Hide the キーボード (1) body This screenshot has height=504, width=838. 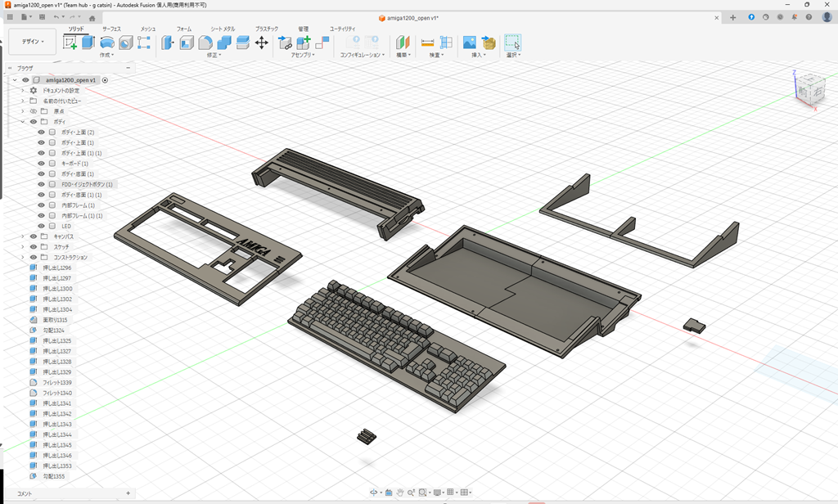(40, 163)
